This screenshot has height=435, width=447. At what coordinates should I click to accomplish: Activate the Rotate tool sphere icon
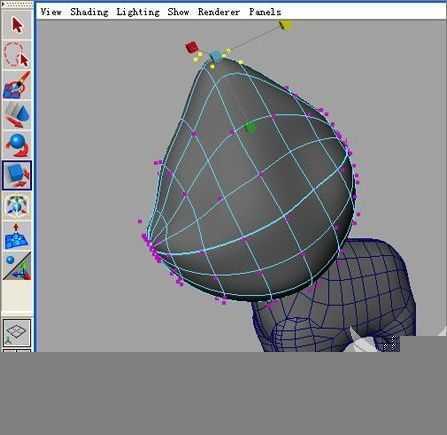point(17,145)
